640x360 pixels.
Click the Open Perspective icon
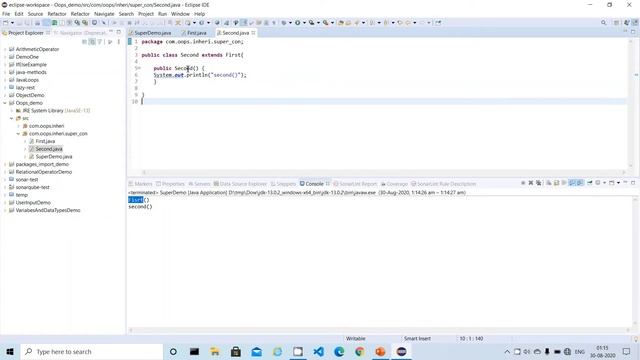(x=616, y=23)
